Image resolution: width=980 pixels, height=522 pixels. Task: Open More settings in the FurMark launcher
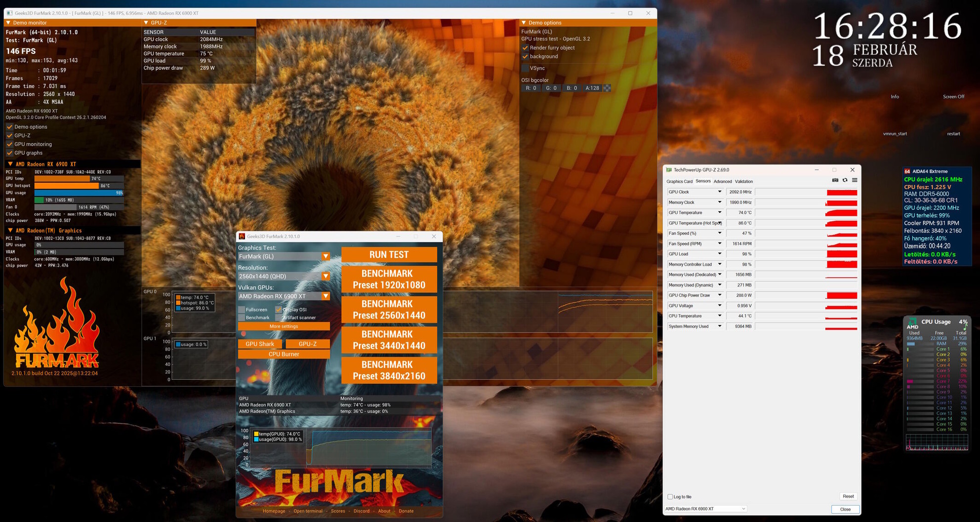point(284,326)
